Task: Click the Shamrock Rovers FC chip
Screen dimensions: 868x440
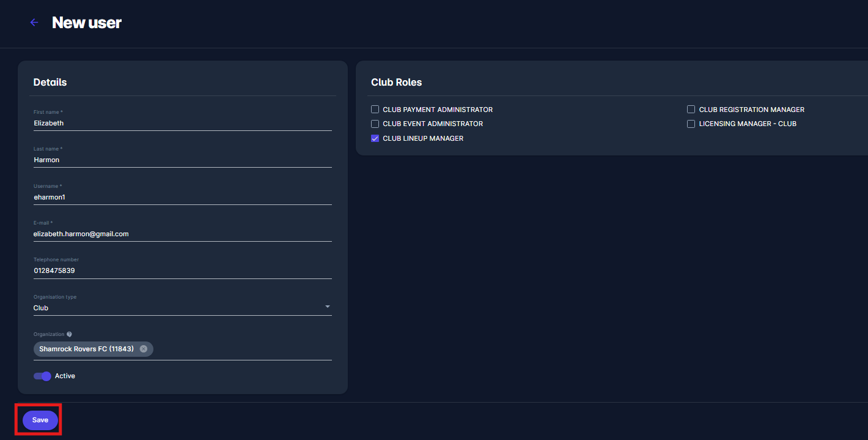Action: coord(86,349)
